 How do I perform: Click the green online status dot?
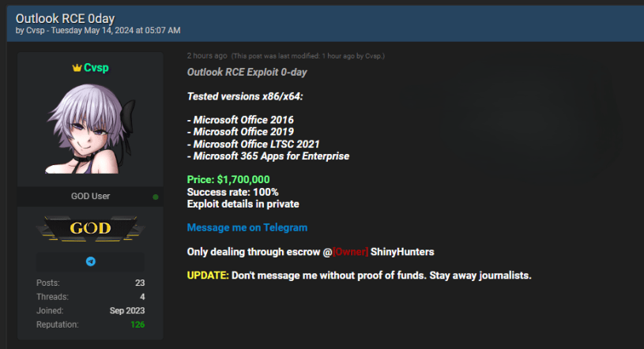click(x=156, y=197)
